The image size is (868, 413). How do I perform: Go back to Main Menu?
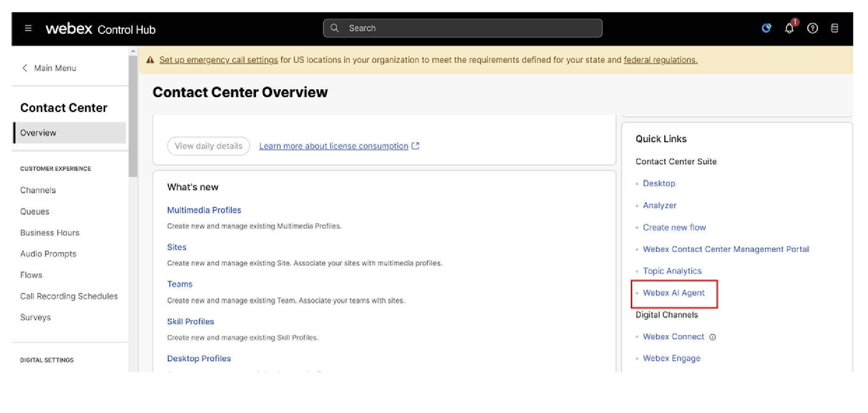tap(55, 68)
